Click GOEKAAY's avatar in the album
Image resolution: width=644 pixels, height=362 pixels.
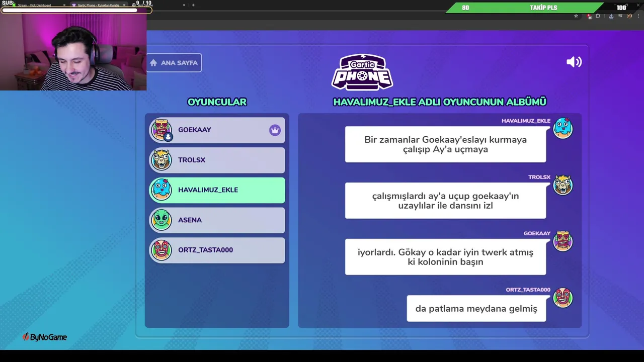(x=562, y=241)
